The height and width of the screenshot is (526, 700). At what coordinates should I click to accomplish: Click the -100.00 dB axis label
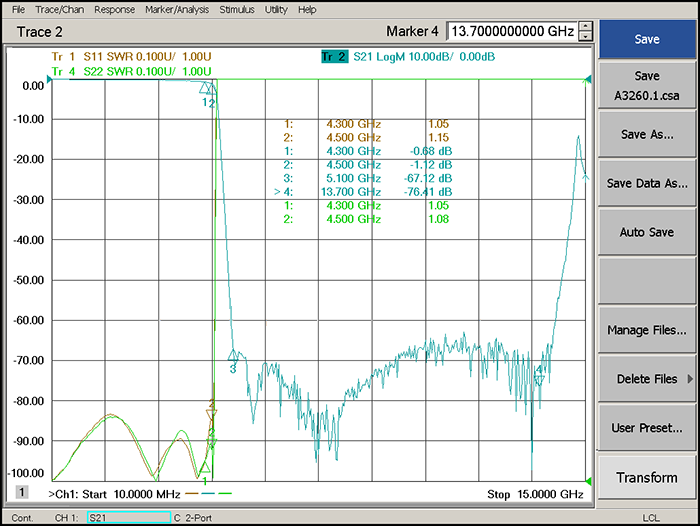click(27, 473)
